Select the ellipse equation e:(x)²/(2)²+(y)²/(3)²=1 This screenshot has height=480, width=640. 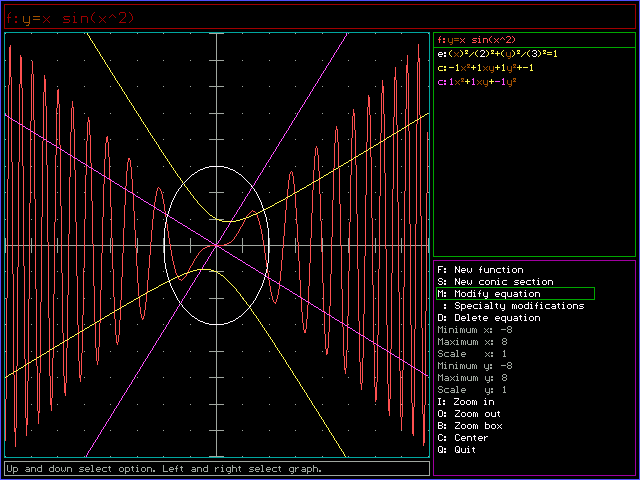click(497, 53)
